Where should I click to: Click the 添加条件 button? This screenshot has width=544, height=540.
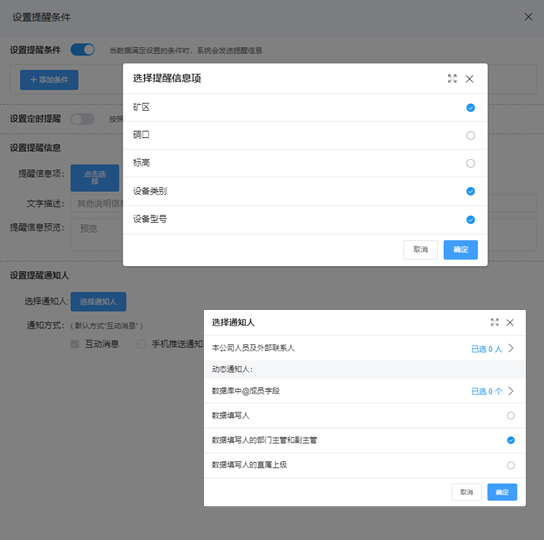tap(49, 80)
